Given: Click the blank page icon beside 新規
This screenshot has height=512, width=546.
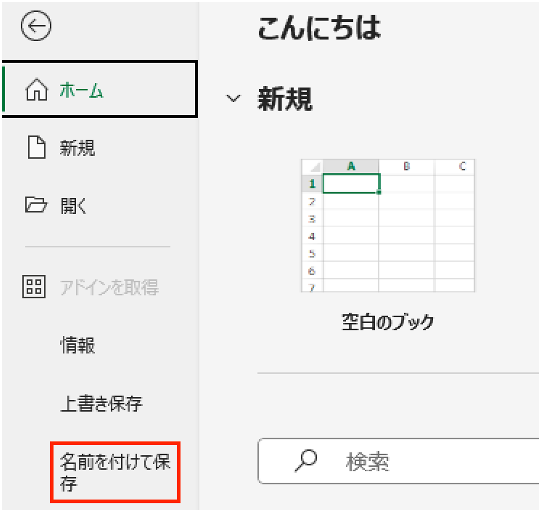Looking at the screenshot, I should [37, 147].
